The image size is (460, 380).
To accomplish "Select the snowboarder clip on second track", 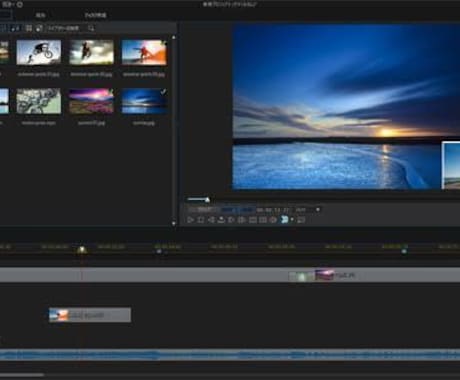I will 90,315.
